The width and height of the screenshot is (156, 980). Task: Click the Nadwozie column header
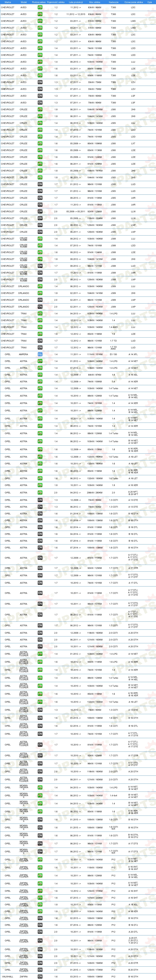[114, 2]
